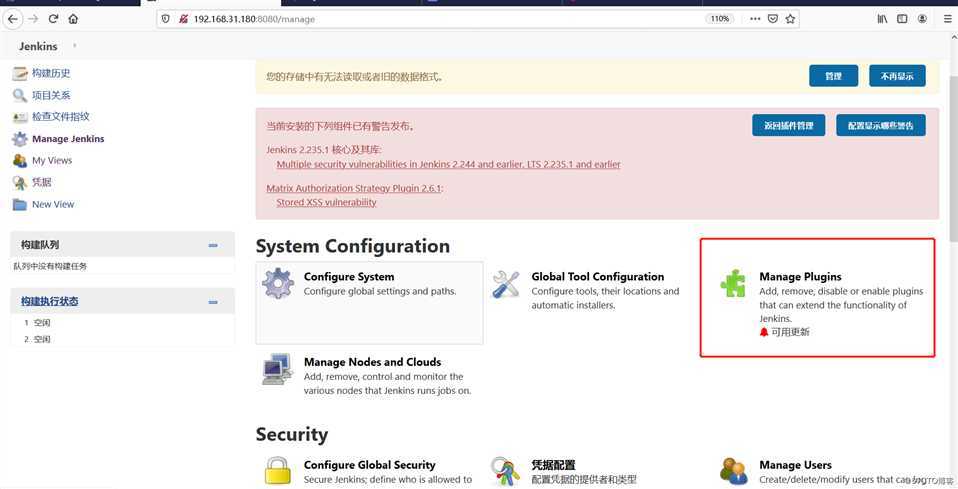This screenshot has width=958, height=489.
Task: Click the tracking protection shield icon
Action: pos(166,19)
